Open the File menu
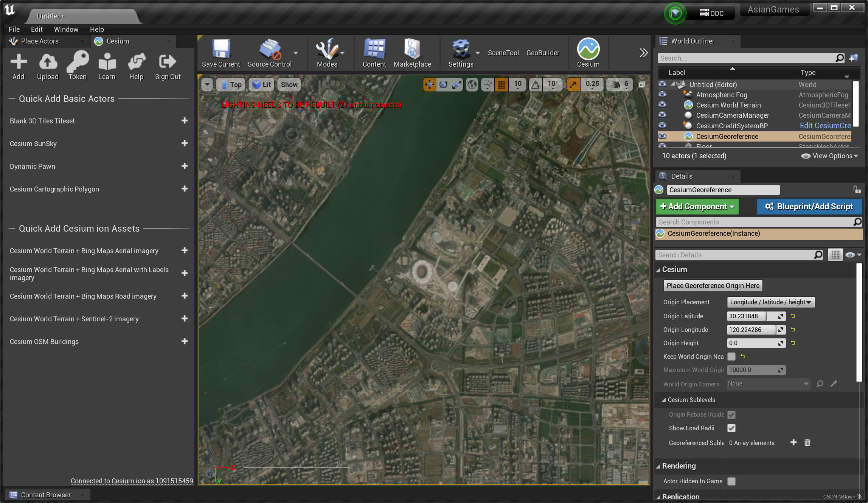Screen dimensions: 868x503 14,29
